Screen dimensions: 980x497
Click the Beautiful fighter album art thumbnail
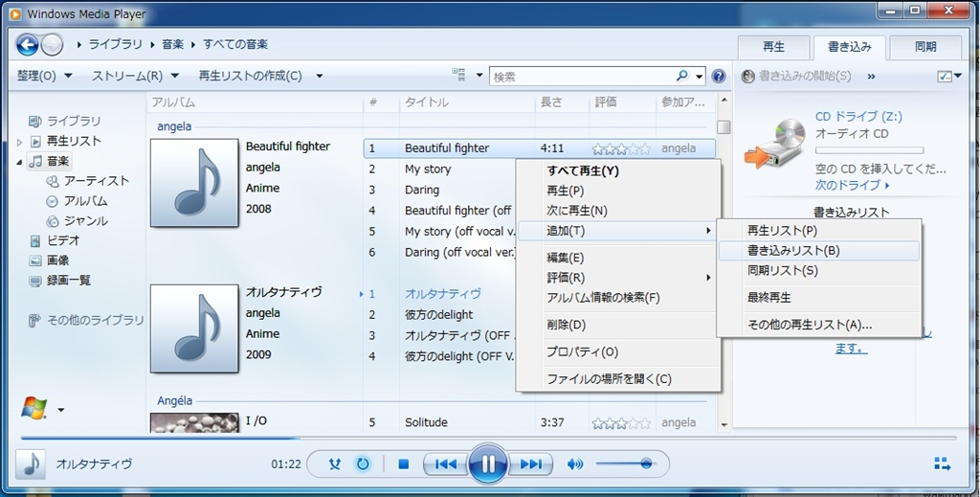click(x=194, y=183)
